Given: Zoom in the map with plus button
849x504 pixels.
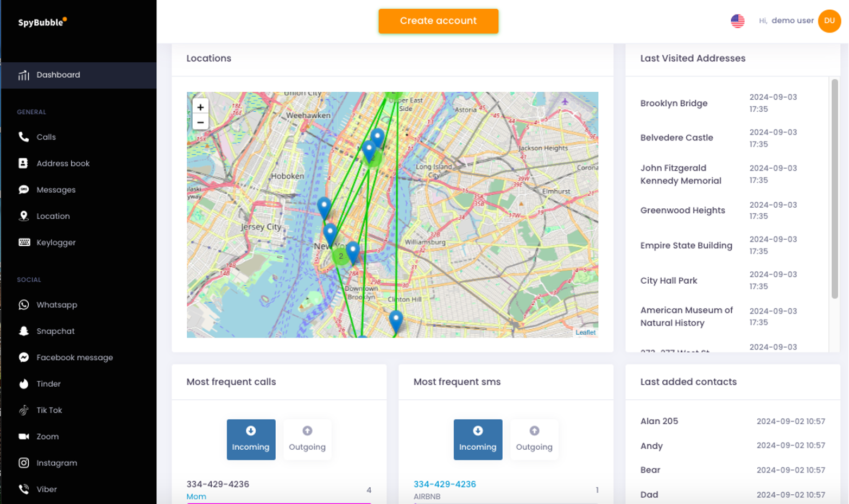Looking at the screenshot, I should point(200,107).
